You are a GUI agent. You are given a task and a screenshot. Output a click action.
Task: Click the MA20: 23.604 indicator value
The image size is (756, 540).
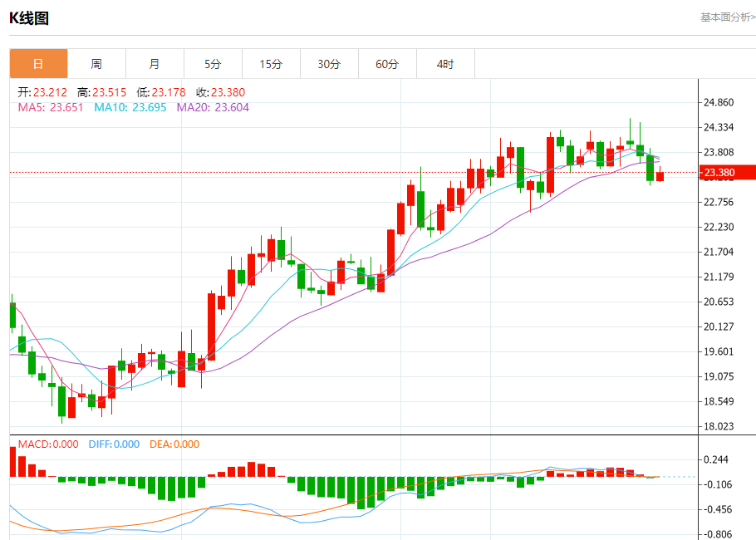click(x=213, y=107)
